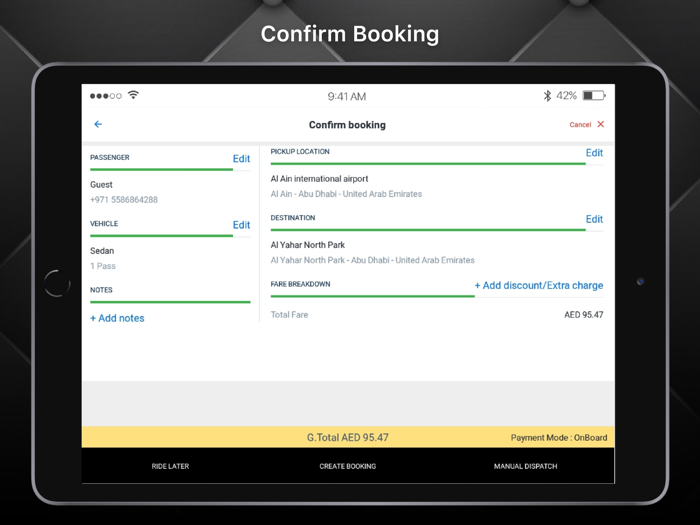Tap the signal strength dots
This screenshot has height=525, width=700.
(105, 96)
